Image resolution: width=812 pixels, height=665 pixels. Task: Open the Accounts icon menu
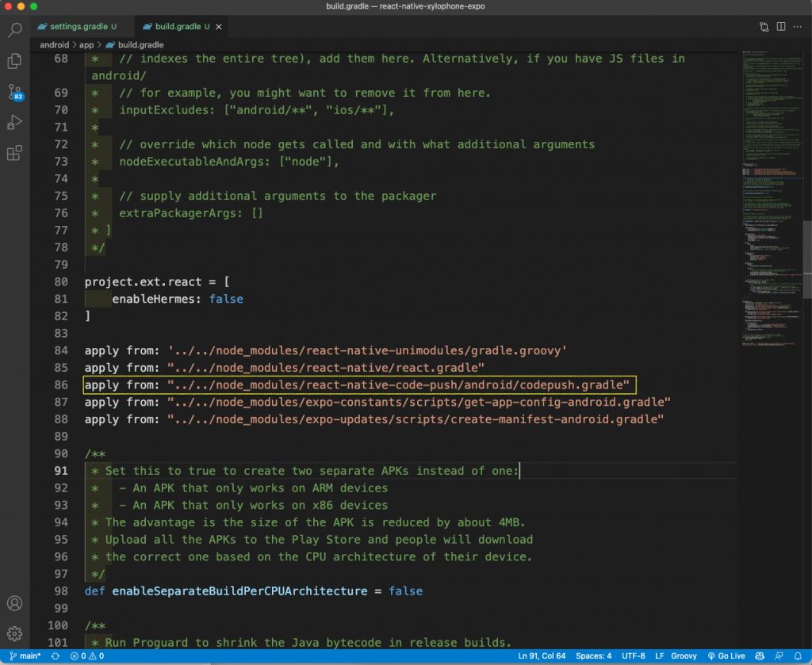tap(14, 604)
